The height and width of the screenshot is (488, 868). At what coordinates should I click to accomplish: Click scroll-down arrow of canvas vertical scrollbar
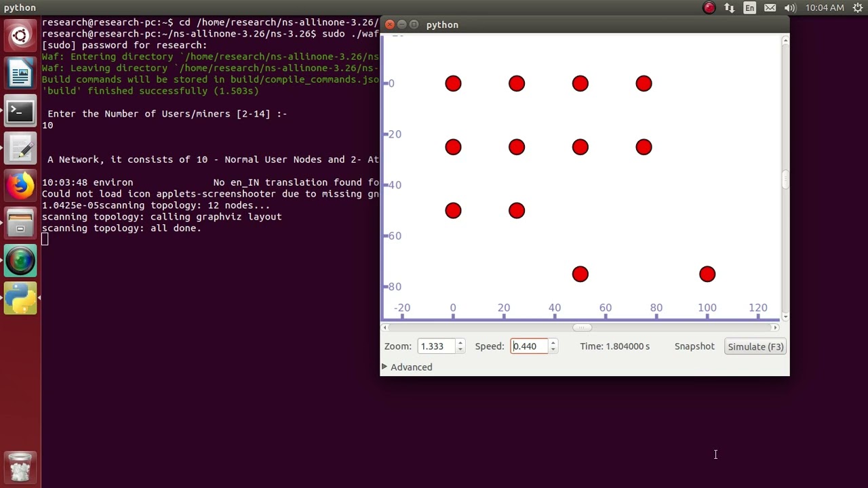(x=785, y=317)
